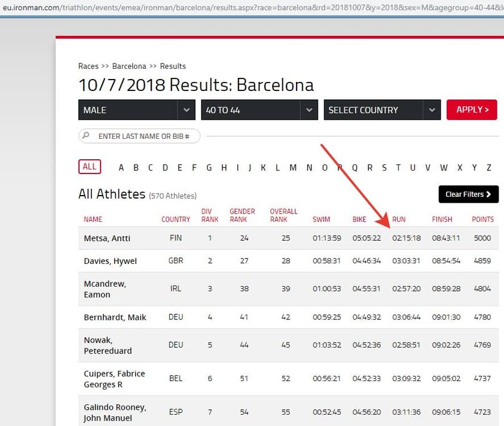The image size is (504, 426).
Task: Sort by the COUNTRY column header
Action: point(176,220)
